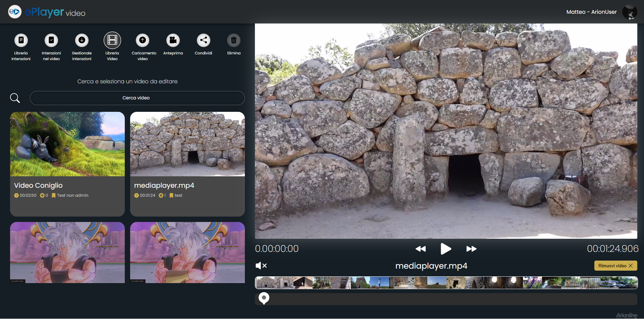Image resolution: width=644 pixels, height=319 pixels.
Task: Click the Elimina trash icon
Action: coord(234,40)
